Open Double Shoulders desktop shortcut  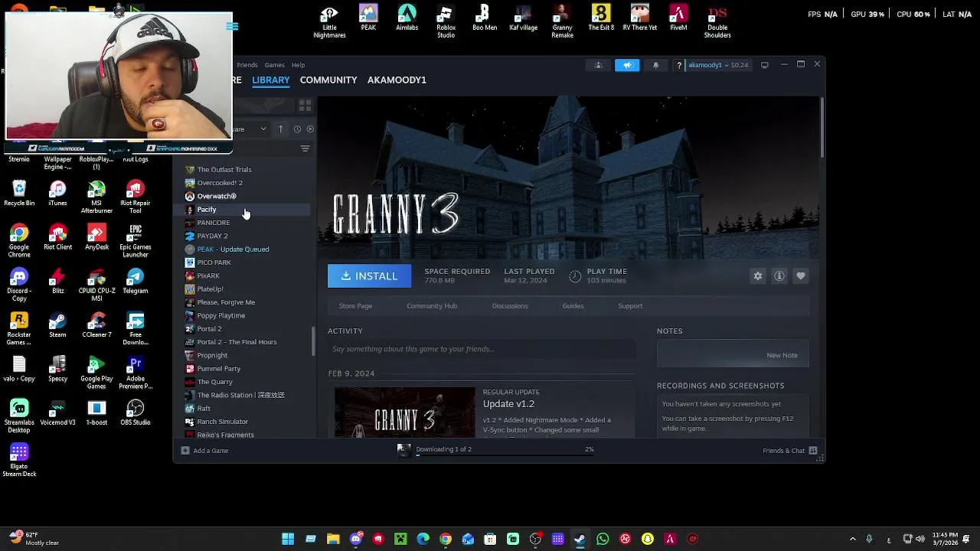click(x=717, y=21)
